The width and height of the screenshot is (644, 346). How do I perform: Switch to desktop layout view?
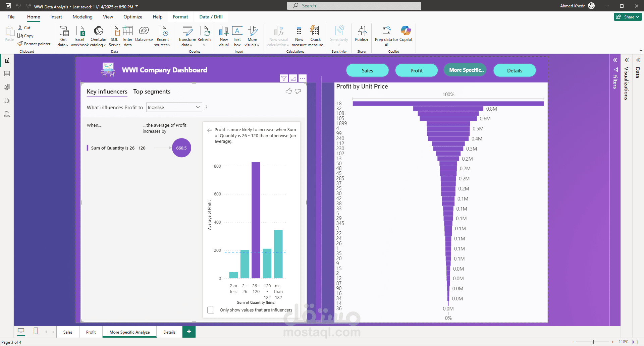click(21, 331)
